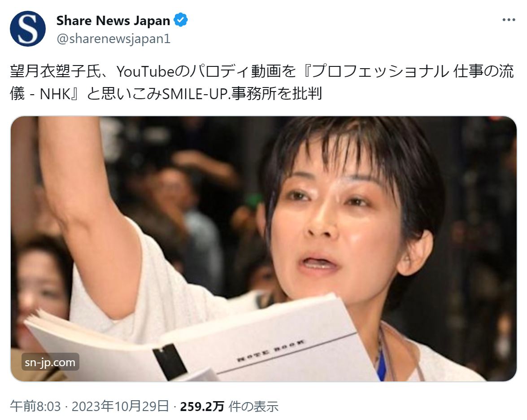Image resolution: width=527 pixels, height=420 pixels.
Task: Click the sn-jp.com domain label
Action: (50, 362)
